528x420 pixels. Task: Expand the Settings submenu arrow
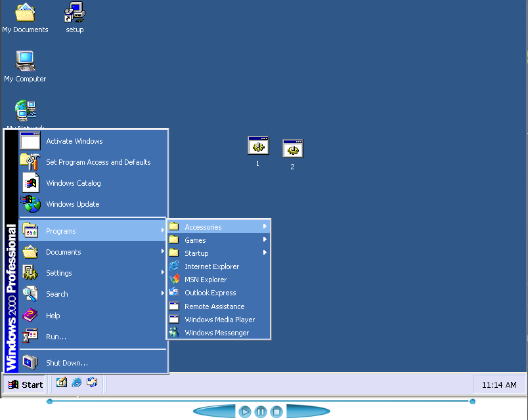point(163,272)
